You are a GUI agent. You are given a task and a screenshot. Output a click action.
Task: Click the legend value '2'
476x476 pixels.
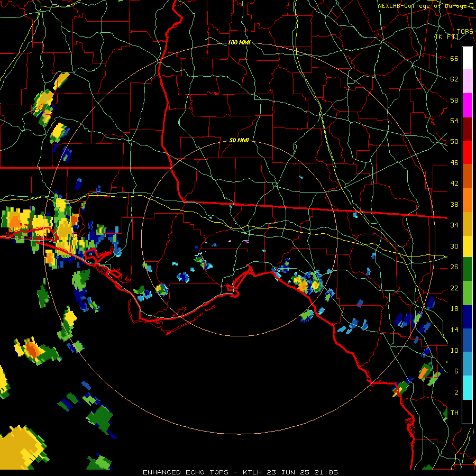tap(456, 392)
